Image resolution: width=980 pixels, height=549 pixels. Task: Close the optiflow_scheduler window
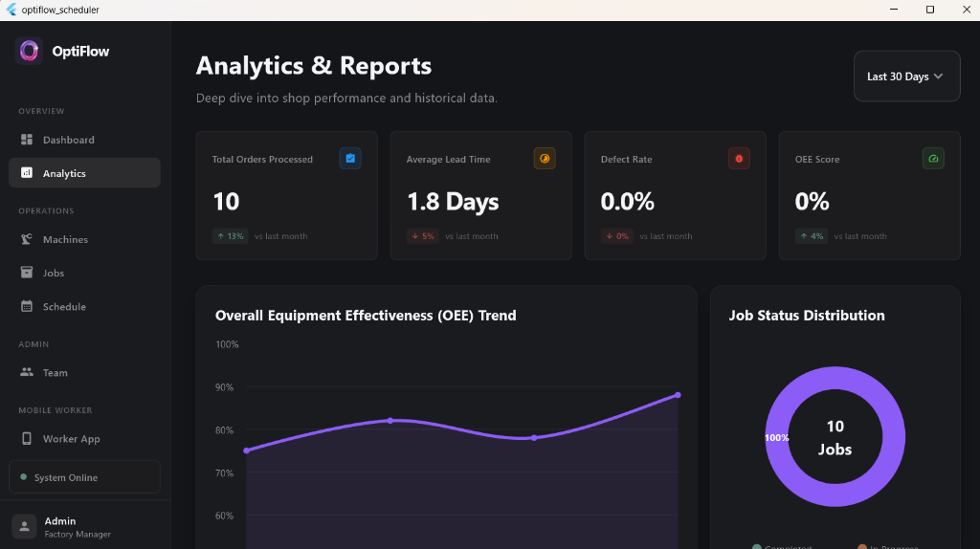pos(967,10)
